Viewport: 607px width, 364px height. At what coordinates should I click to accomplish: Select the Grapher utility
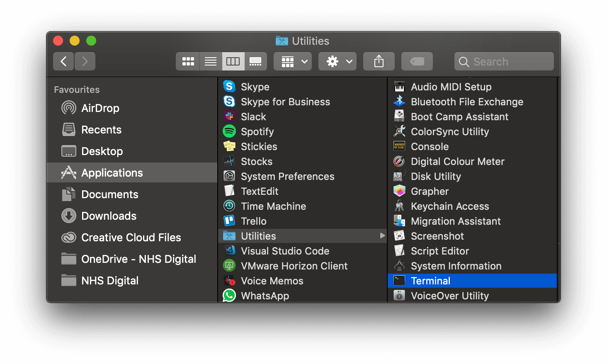point(430,191)
